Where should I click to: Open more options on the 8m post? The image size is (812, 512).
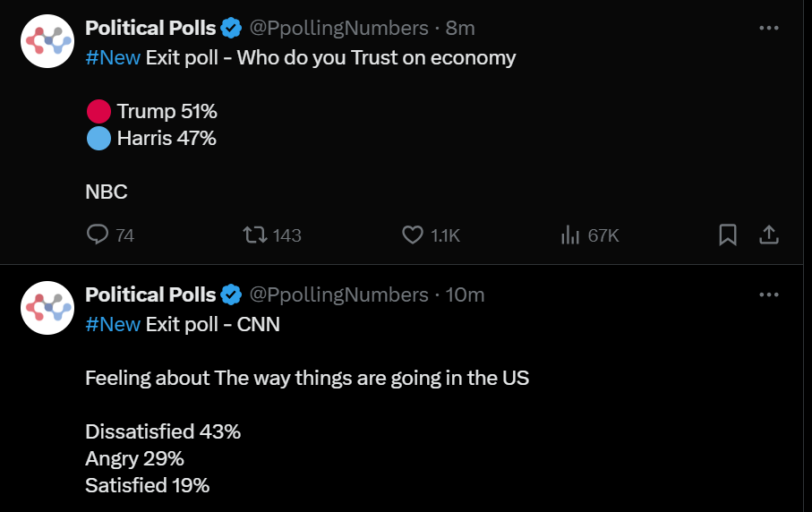[768, 28]
